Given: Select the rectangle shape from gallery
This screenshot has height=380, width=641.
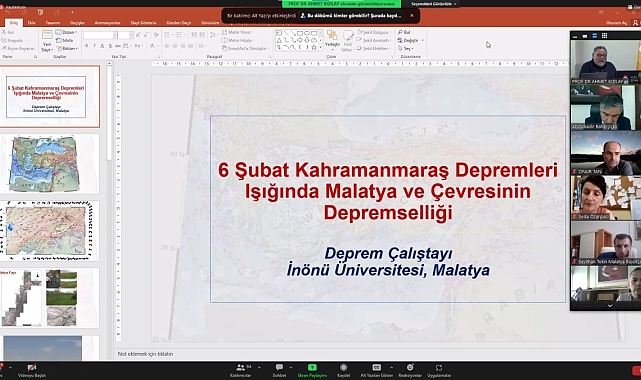Looking at the screenshot, I should 300,33.
